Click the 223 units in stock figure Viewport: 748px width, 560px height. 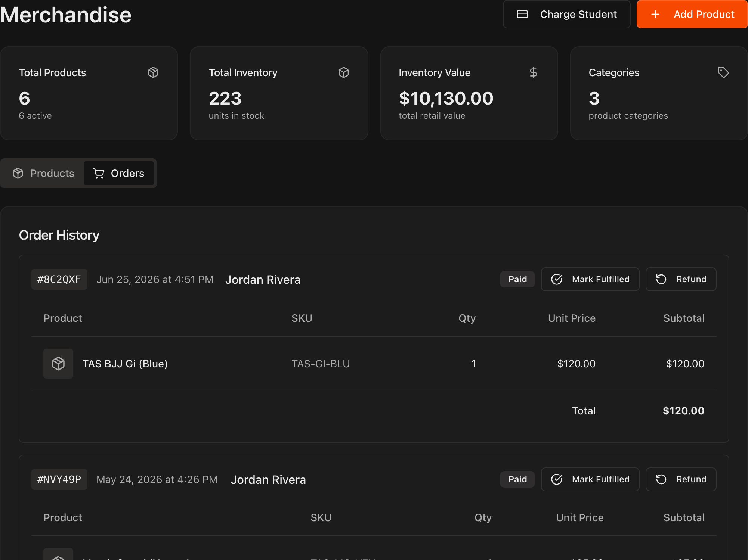[225, 99]
